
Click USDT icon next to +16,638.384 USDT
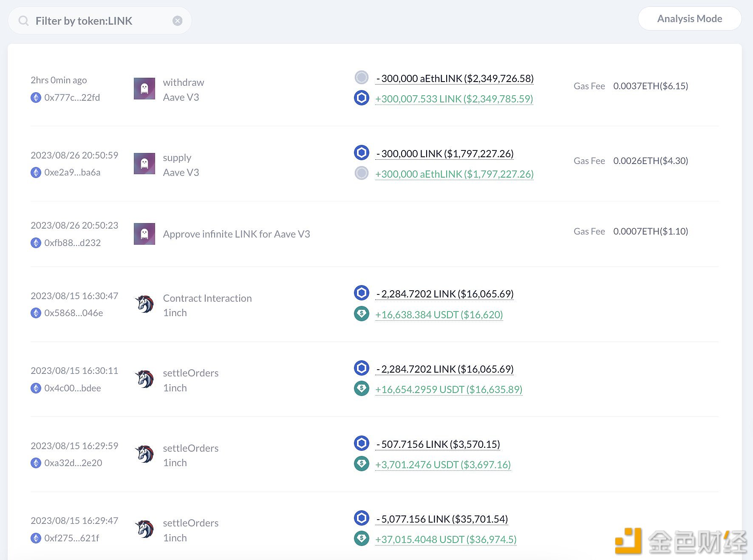[362, 314]
